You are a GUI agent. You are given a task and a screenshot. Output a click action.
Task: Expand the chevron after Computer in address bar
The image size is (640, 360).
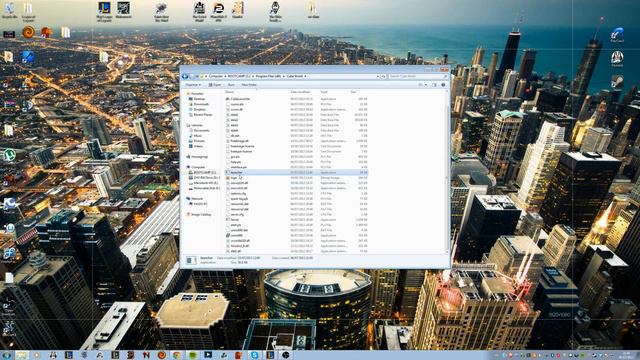point(225,76)
